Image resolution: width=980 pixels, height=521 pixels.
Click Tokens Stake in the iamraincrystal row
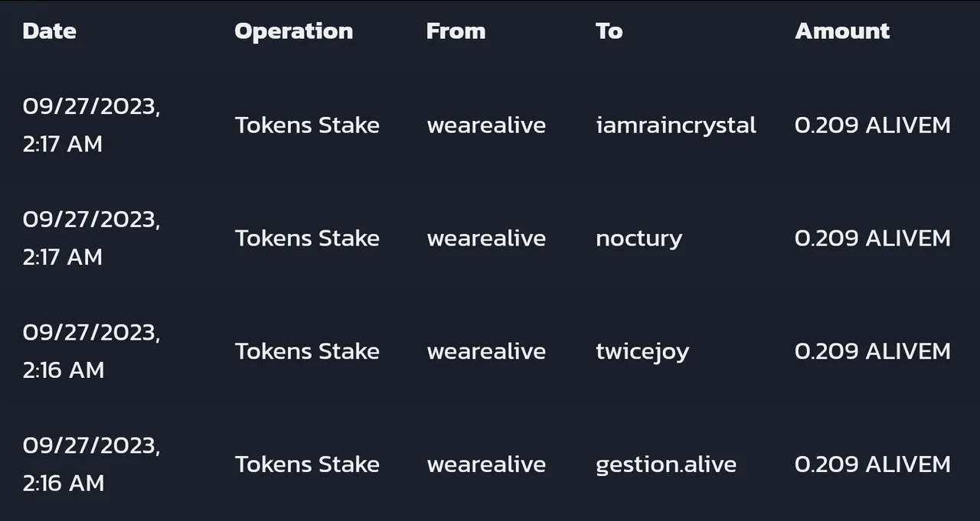pos(307,125)
